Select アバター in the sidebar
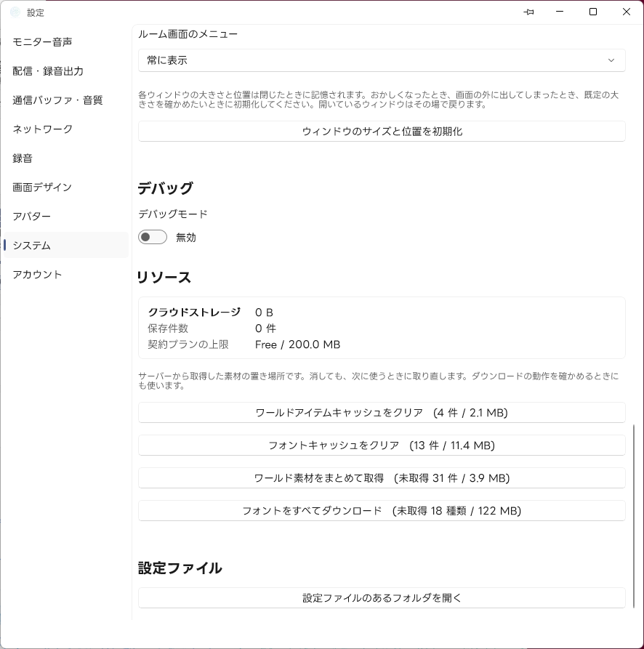Image resolution: width=644 pixels, height=649 pixels. 66,216
